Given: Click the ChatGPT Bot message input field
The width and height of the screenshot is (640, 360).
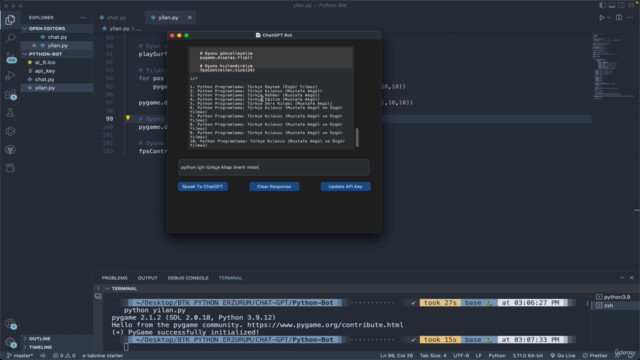Looking at the screenshot, I should [274, 167].
